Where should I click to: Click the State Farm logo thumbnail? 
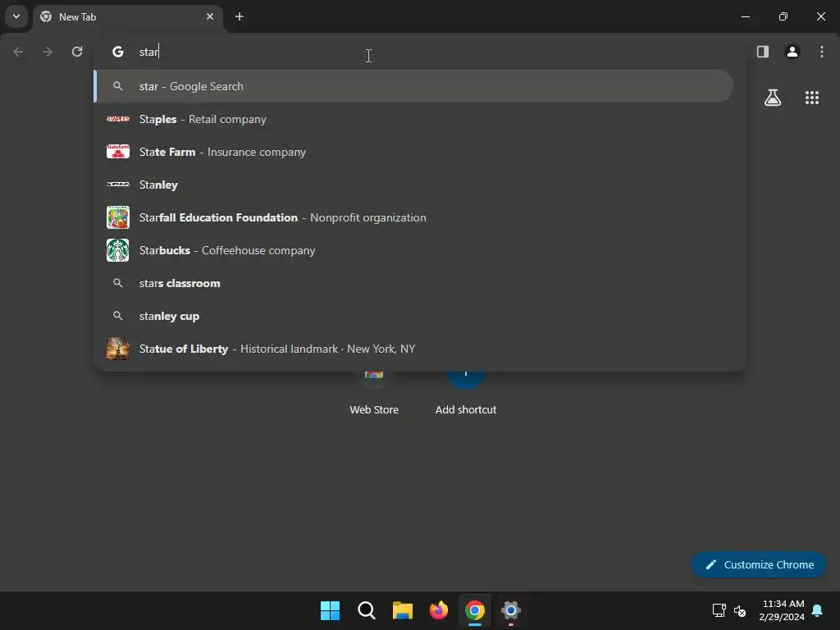pyautogui.click(x=118, y=152)
